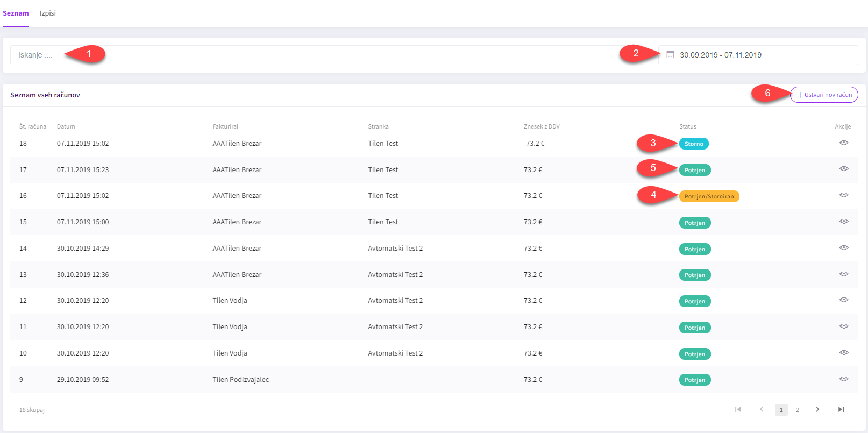Jump to first page of the list

738,410
